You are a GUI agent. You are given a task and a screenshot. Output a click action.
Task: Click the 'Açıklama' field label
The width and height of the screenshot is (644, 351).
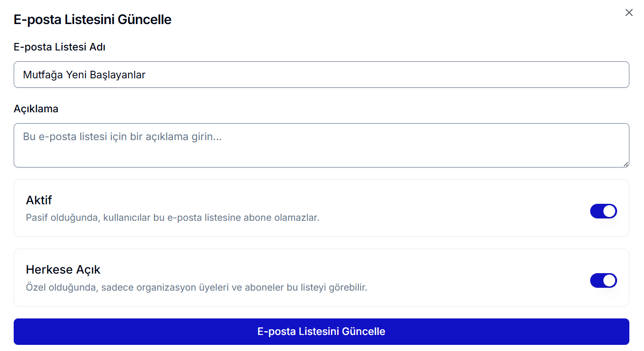coord(36,109)
